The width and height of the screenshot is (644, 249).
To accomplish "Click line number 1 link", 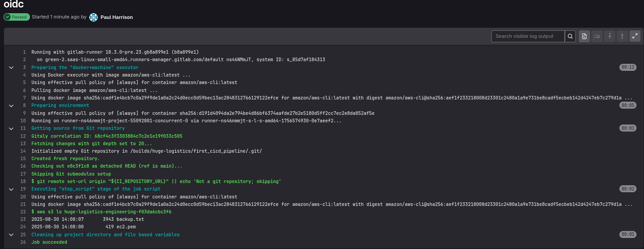I will coord(25,52).
